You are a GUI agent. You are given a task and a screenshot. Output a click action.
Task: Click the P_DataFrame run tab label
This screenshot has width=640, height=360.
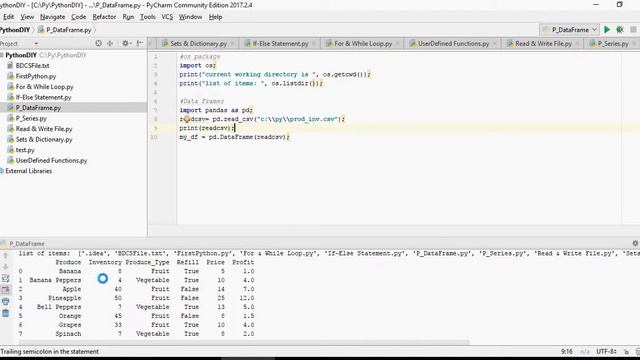tap(27, 244)
